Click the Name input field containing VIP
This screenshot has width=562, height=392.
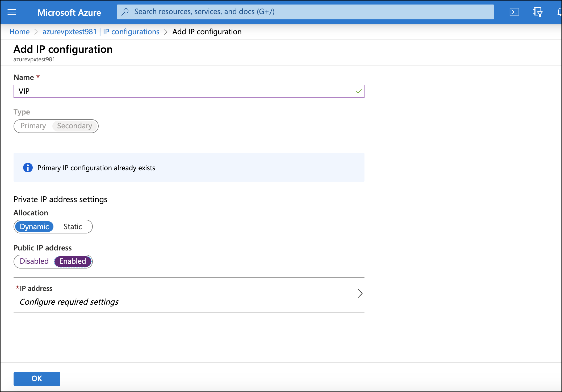click(189, 91)
